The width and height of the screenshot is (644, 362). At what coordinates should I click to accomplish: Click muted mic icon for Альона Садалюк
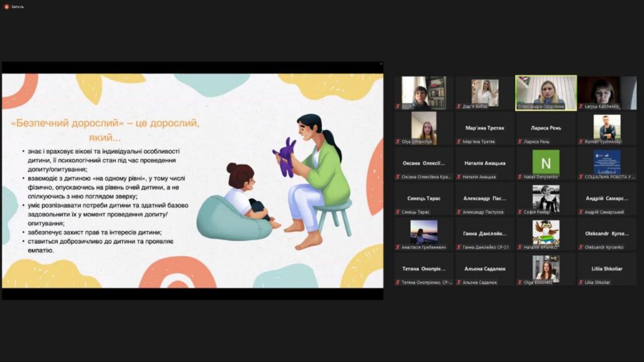(459, 282)
